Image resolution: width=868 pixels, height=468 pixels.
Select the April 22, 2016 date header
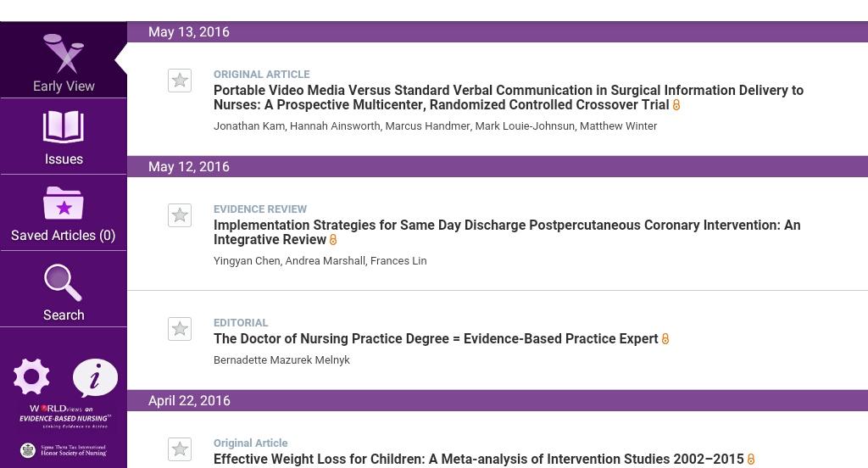[x=189, y=401]
